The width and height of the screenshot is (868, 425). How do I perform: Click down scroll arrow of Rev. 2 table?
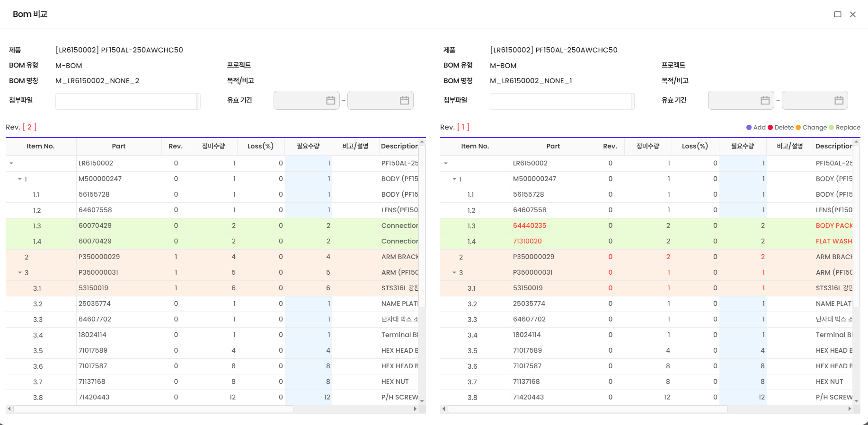click(x=422, y=401)
